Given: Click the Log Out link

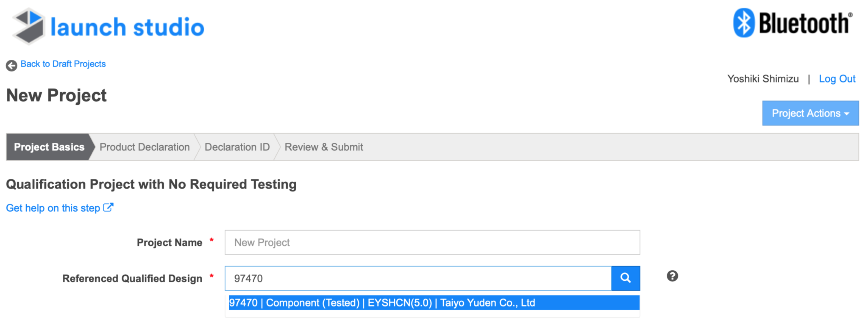Looking at the screenshot, I should (837, 79).
